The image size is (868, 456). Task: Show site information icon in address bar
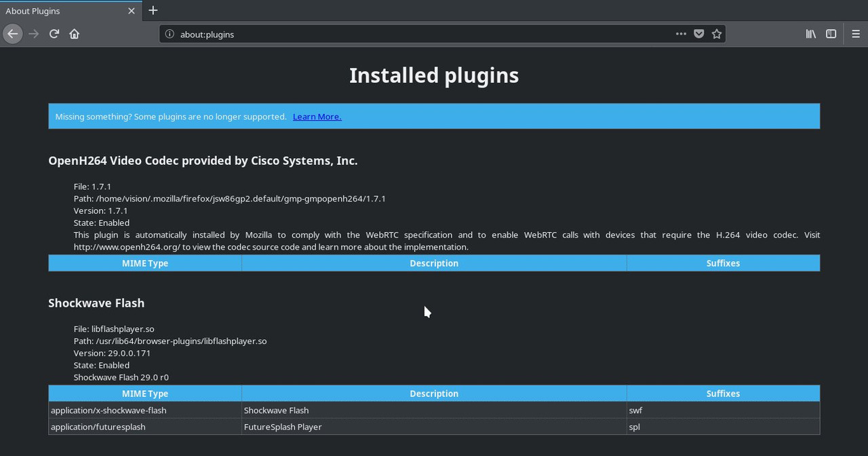point(170,34)
